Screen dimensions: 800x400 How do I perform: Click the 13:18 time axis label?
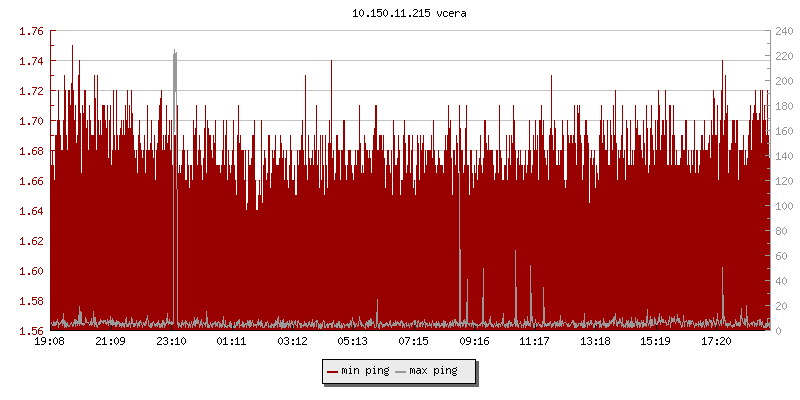[x=595, y=342]
